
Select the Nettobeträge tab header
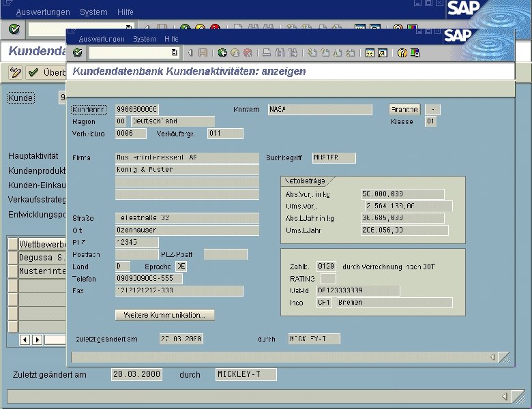tap(305, 181)
